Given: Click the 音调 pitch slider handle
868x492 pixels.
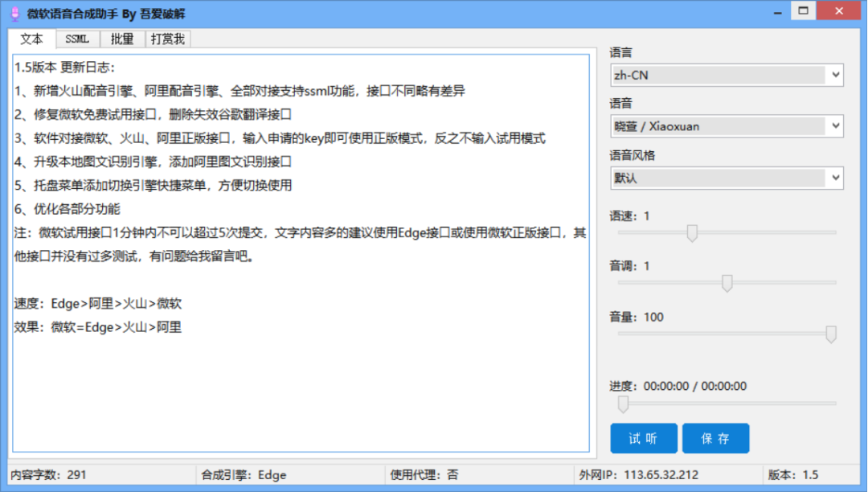Looking at the screenshot, I should [x=727, y=283].
